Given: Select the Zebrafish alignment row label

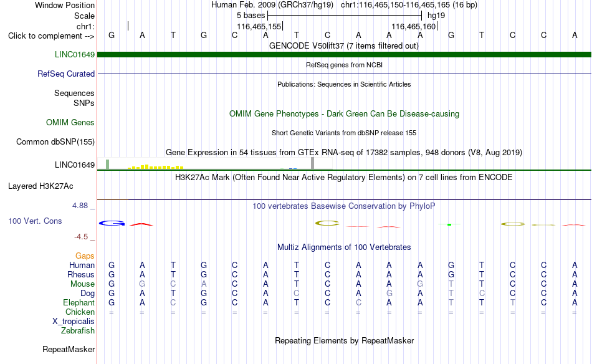Looking at the screenshot, I should (x=78, y=330).
